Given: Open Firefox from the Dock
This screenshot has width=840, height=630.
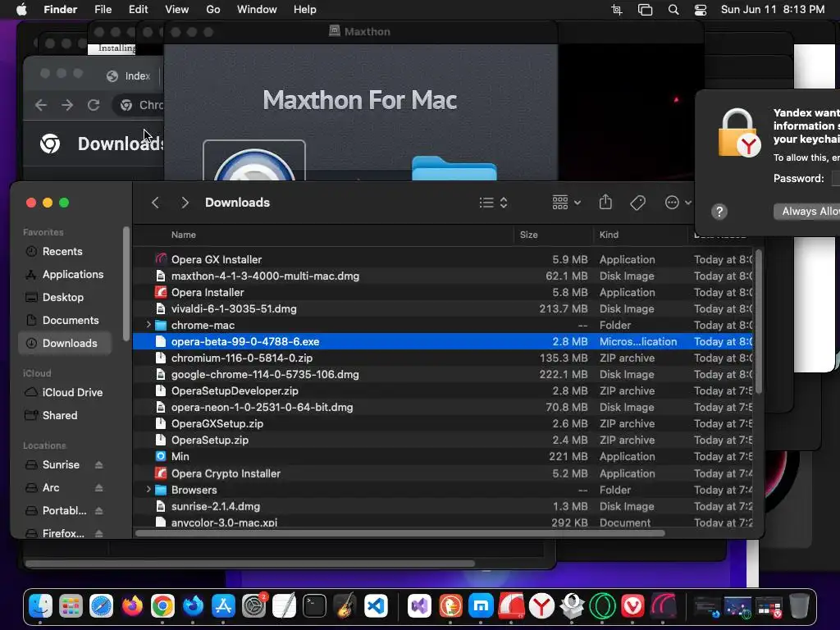Looking at the screenshot, I should (x=132, y=606).
